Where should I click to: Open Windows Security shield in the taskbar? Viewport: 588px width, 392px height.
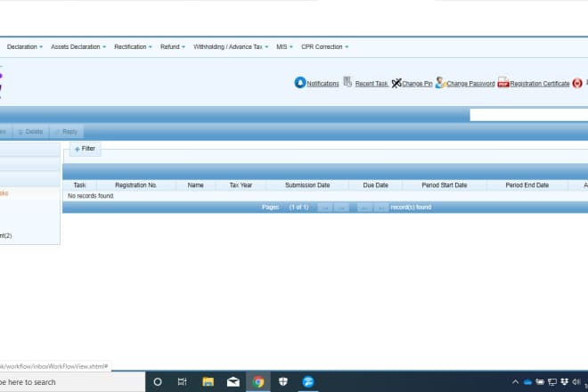point(283,382)
